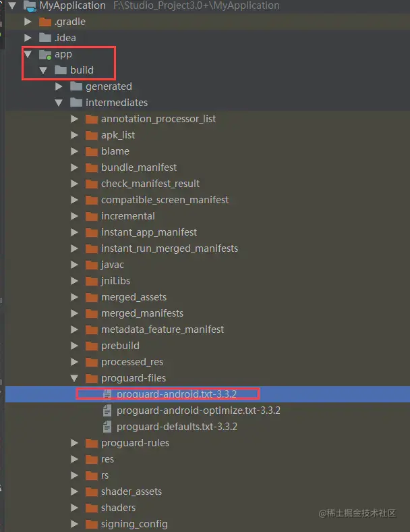
Task: Click the blame folder icon
Action: pyautogui.click(x=92, y=151)
